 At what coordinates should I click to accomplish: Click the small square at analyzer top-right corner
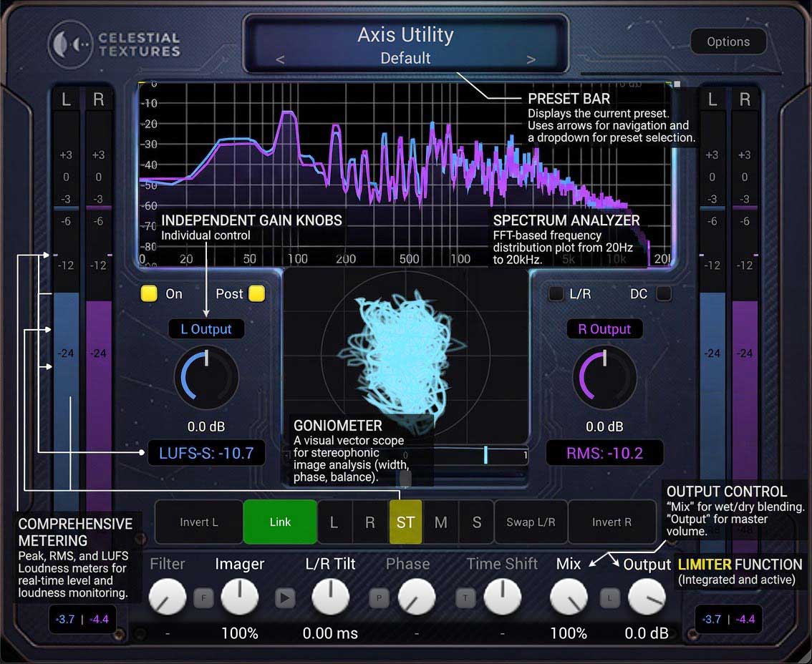tap(677, 84)
